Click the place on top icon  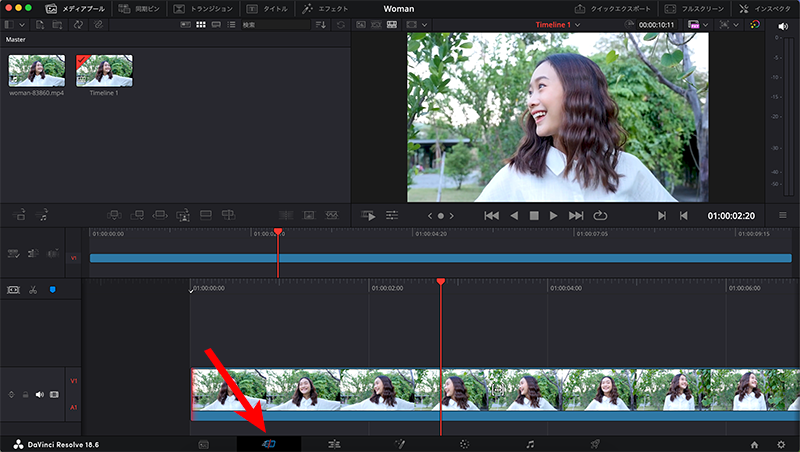click(206, 215)
